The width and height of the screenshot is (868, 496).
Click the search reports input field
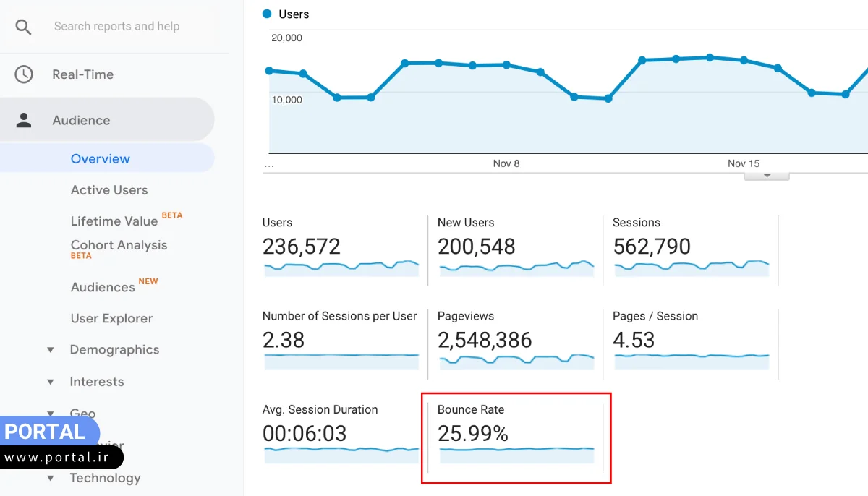coord(117,26)
